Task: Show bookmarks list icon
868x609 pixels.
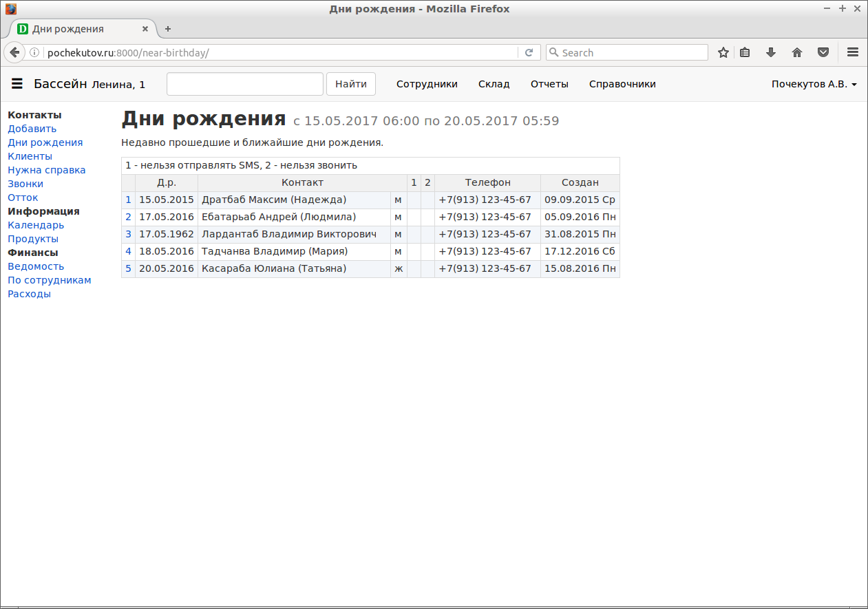Action: point(745,52)
